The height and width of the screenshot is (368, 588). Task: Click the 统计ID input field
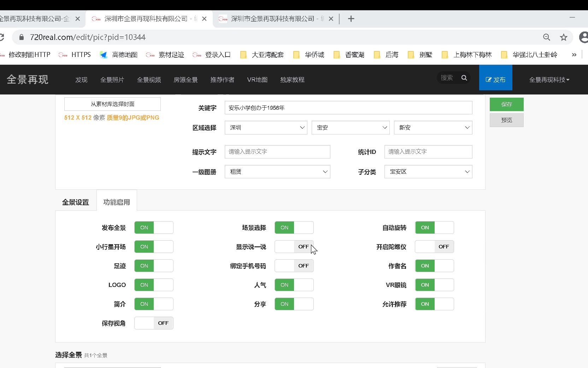[428, 152]
